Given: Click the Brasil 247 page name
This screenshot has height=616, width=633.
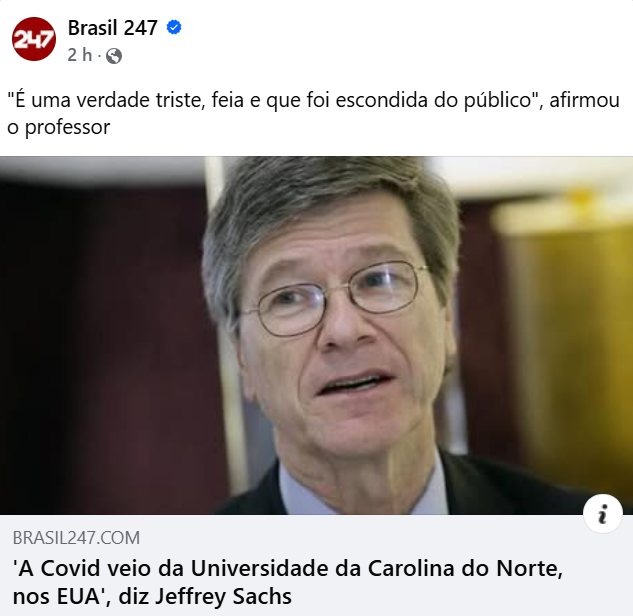Looking at the screenshot, I should 113,28.
